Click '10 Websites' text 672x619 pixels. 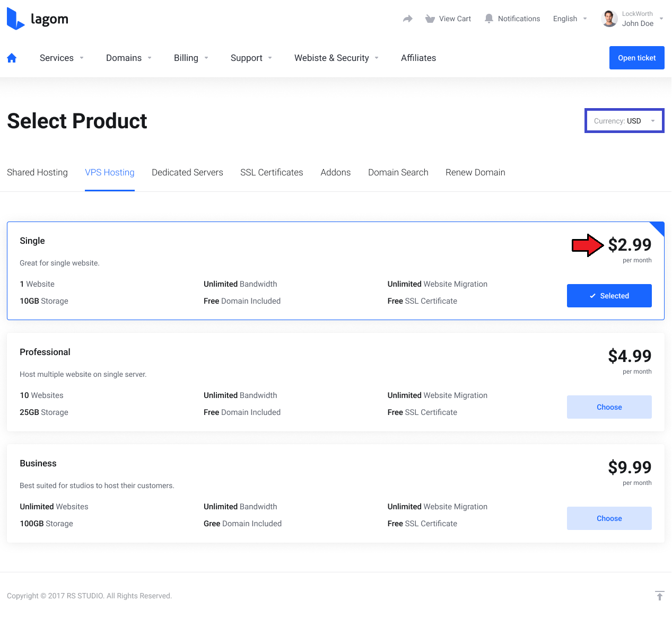pos(41,395)
